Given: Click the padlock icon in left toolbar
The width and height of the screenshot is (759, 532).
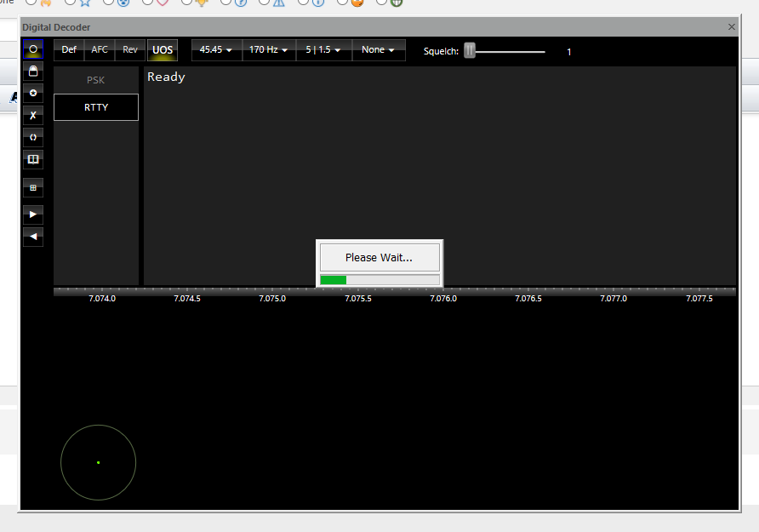Looking at the screenshot, I should coord(33,72).
